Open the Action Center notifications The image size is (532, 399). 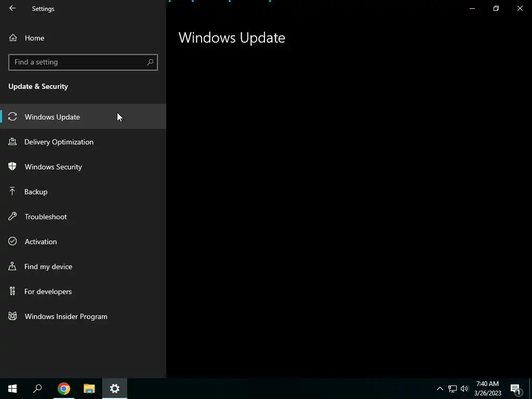click(x=515, y=389)
